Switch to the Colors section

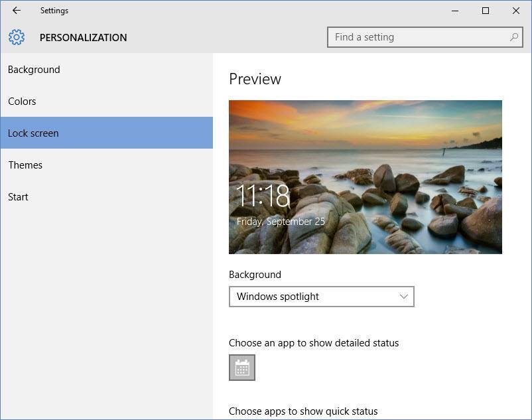coord(22,101)
